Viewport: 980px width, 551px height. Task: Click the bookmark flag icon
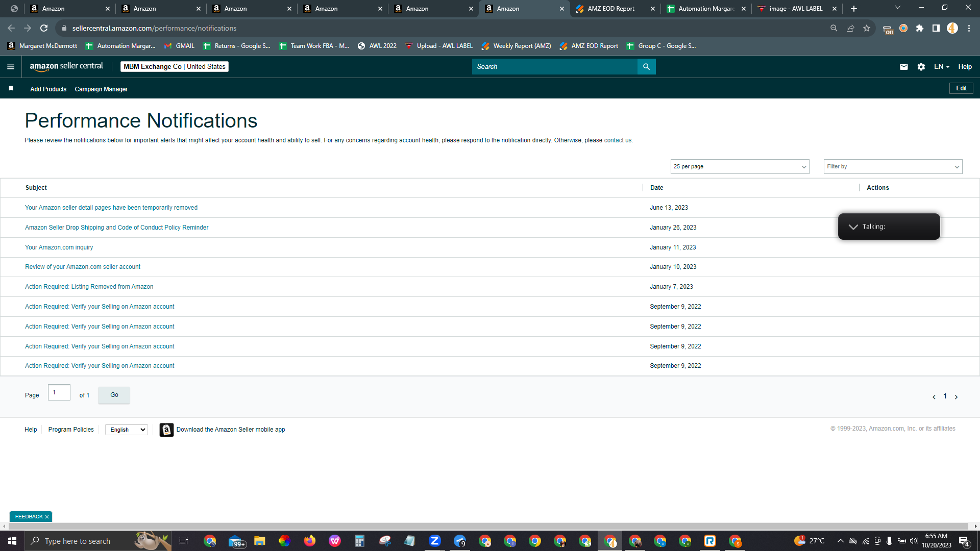pyautogui.click(x=11, y=89)
